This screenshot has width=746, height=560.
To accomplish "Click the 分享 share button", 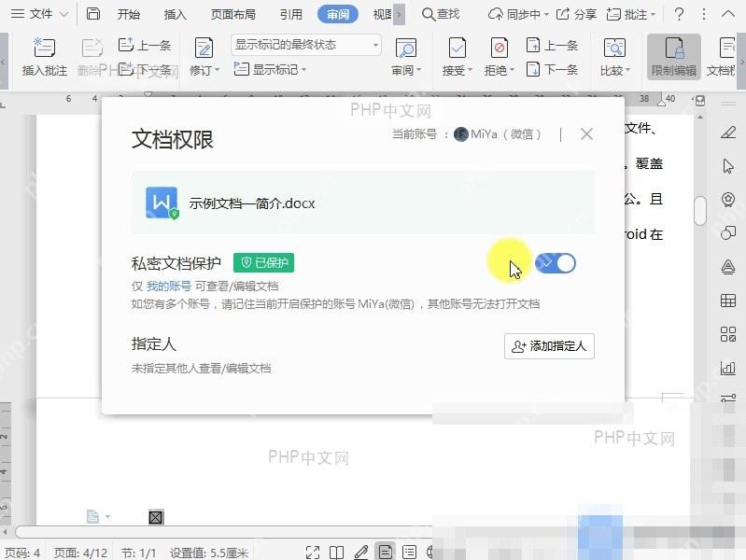I will pos(576,14).
